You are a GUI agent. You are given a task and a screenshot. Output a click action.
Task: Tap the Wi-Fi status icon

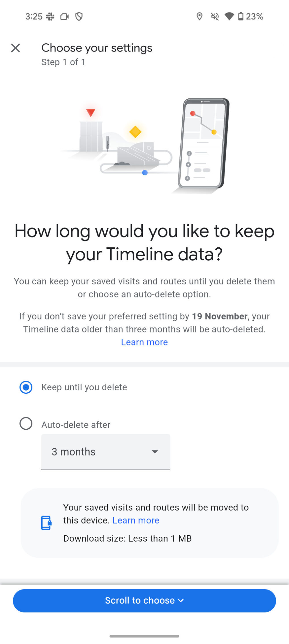pos(229,16)
